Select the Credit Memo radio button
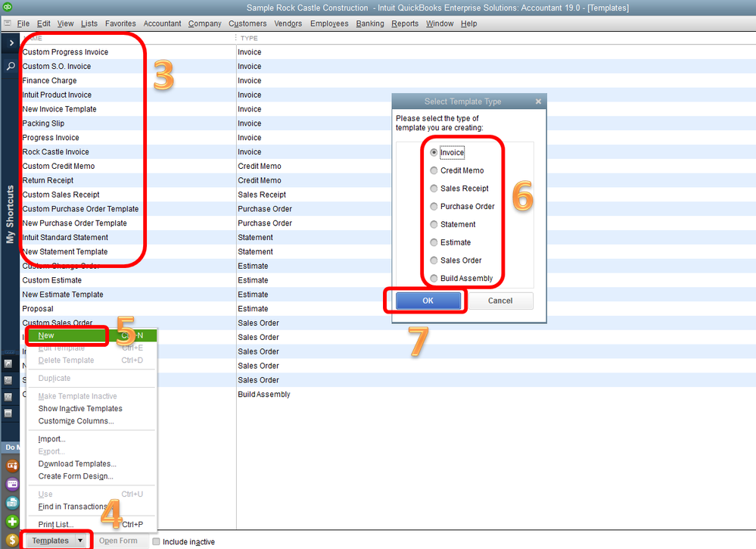Screen dimensions: 756x549 coord(434,170)
